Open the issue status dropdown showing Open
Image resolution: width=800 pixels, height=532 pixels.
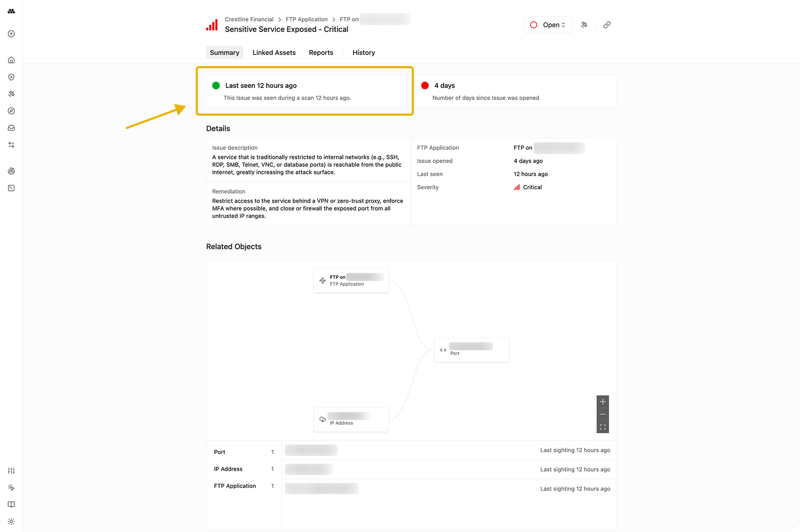point(548,25)
